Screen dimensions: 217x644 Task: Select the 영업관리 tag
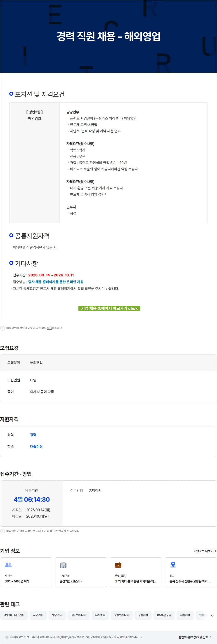click(57, 615)
